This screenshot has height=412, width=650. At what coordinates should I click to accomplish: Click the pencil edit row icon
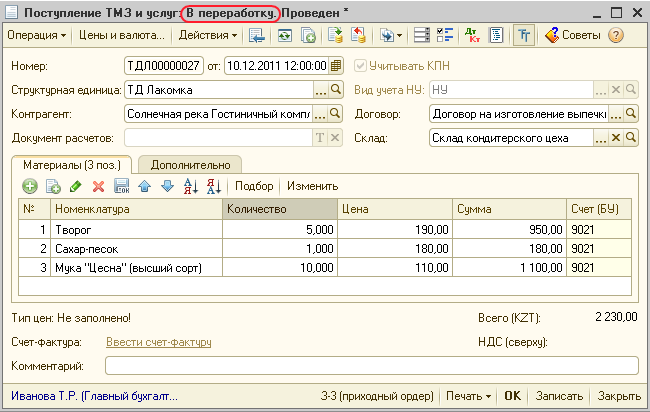76,186
